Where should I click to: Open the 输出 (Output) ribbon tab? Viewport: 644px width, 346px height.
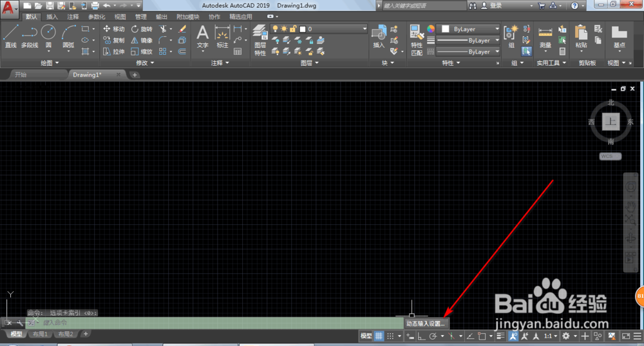pyautogui.click(x=162, y=17)
